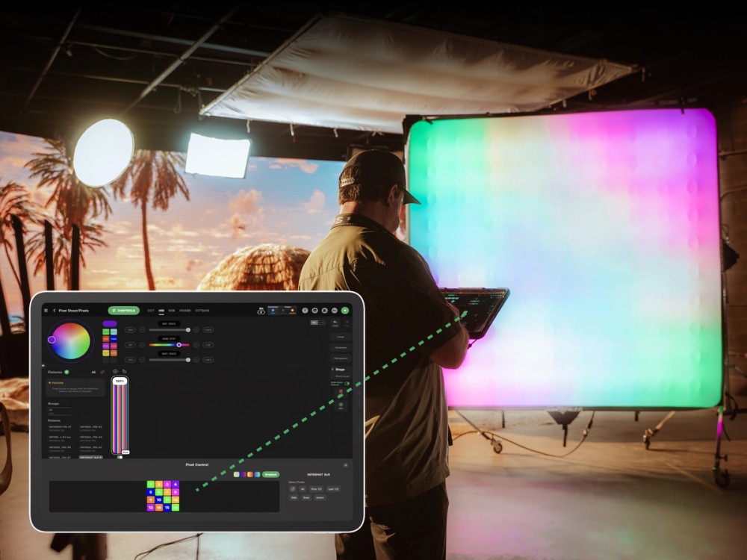Click the green plus button in header
Screen dimensions: 747x560
345,311
